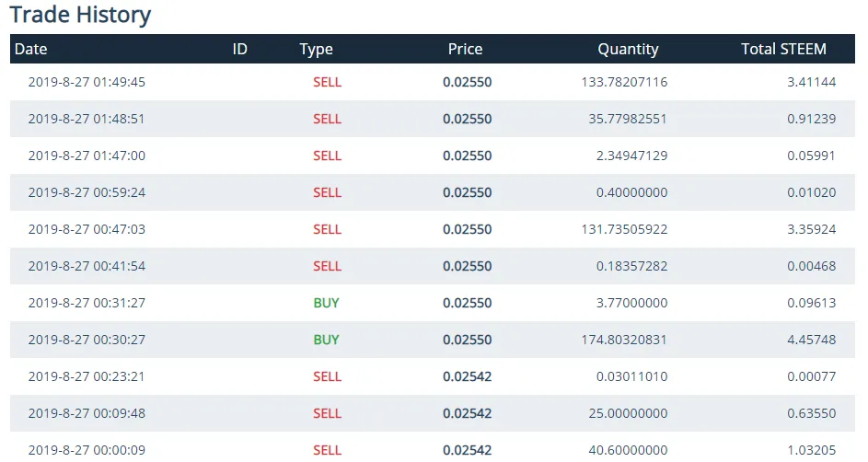Select date 2019-8-27 00:41:54
The image size is (868, 462).
pos(87,266)
